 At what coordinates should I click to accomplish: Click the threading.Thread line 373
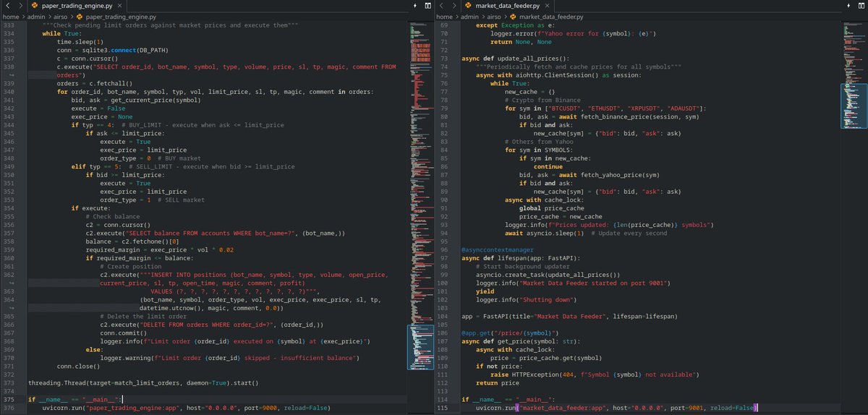click(142, 382)
